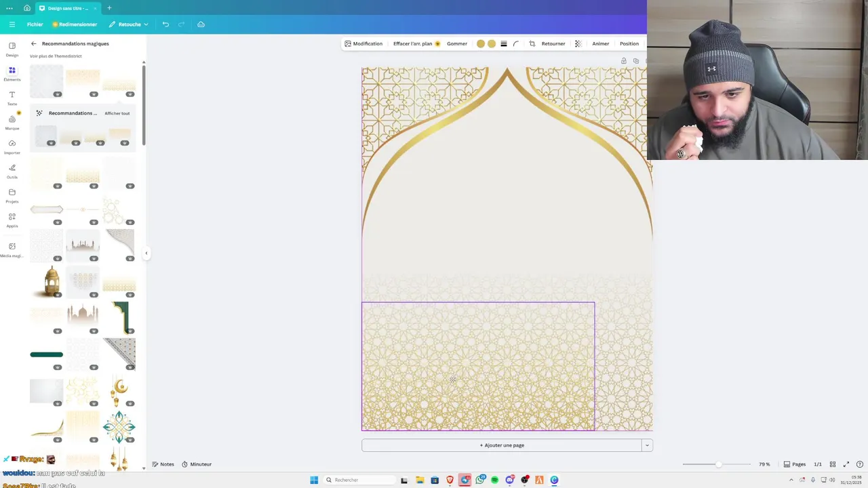Open transparency checkerboard option
This screenshot has height=488, width=868.
[x=578, y=43]
